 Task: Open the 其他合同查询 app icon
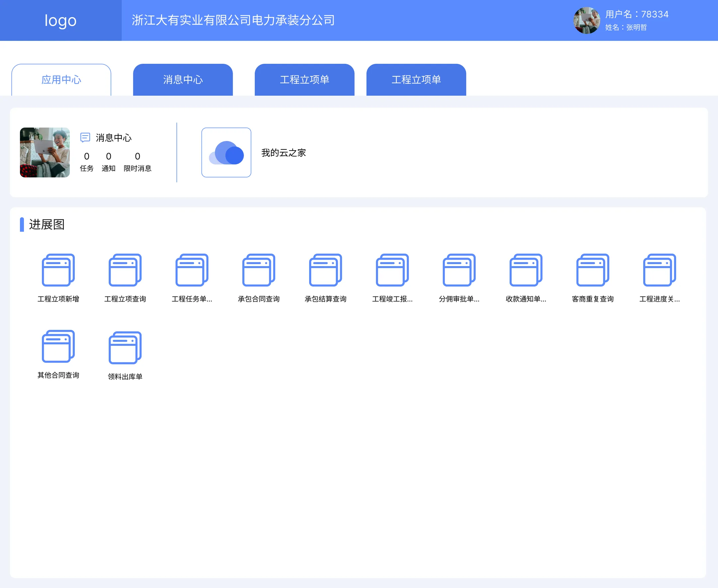(x=58, y=346)
